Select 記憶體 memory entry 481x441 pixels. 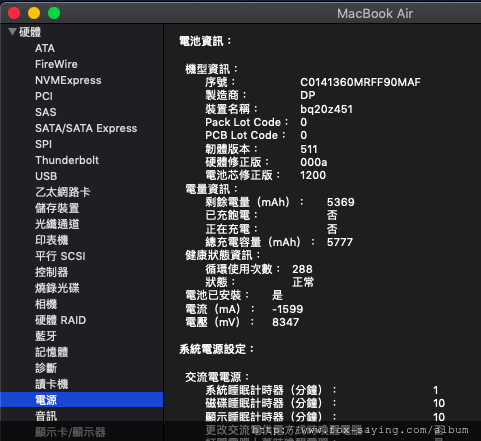[x=52, y=352]
